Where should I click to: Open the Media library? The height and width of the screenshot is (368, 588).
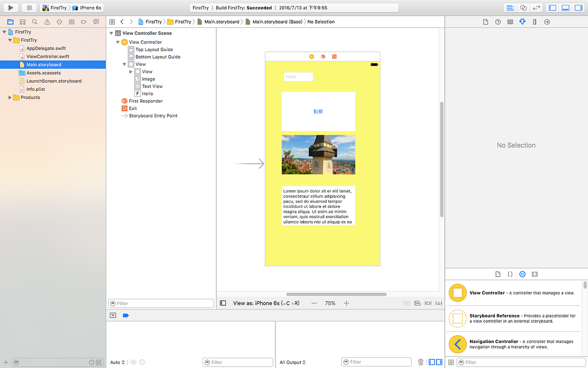tap(535, 274)
